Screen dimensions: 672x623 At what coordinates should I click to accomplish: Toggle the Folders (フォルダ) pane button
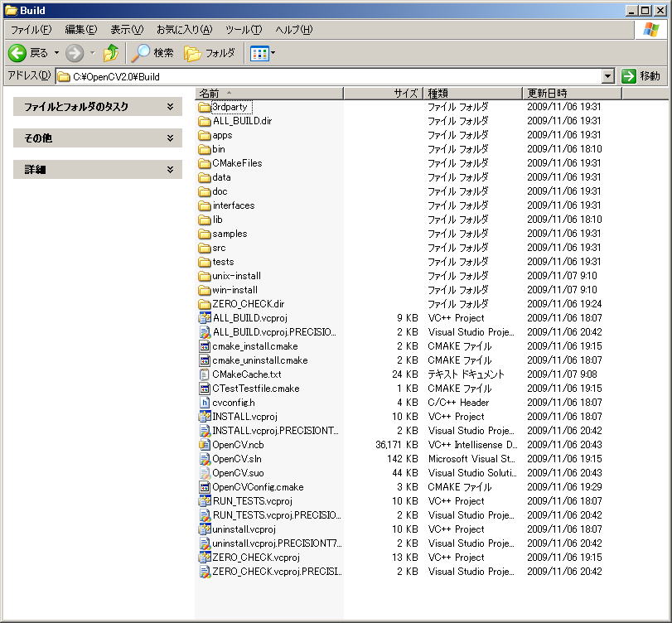(x=210, y=53)
